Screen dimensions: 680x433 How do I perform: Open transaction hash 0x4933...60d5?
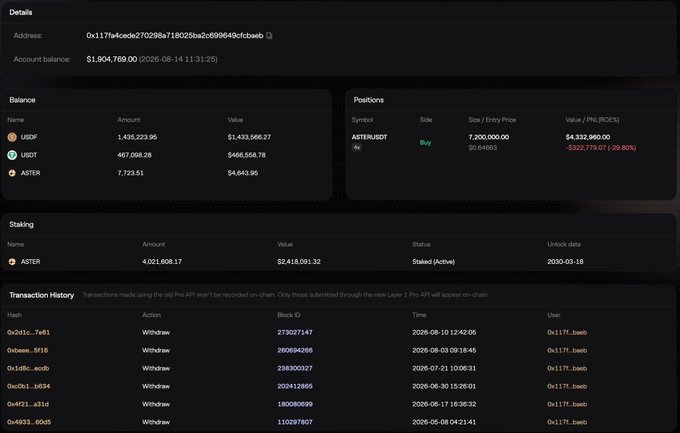coord(29,422)
